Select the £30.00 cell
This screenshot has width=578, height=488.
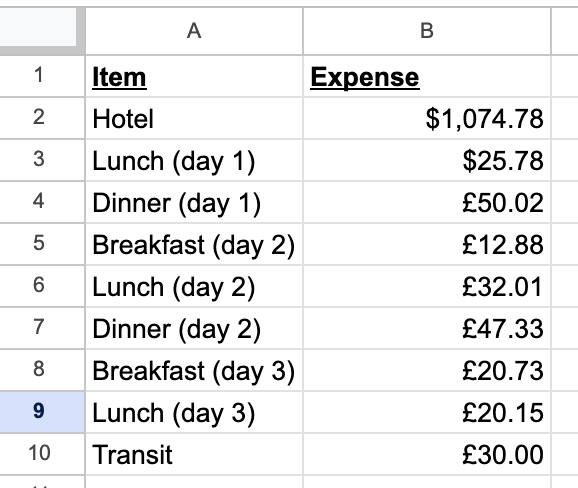[427, 454]
